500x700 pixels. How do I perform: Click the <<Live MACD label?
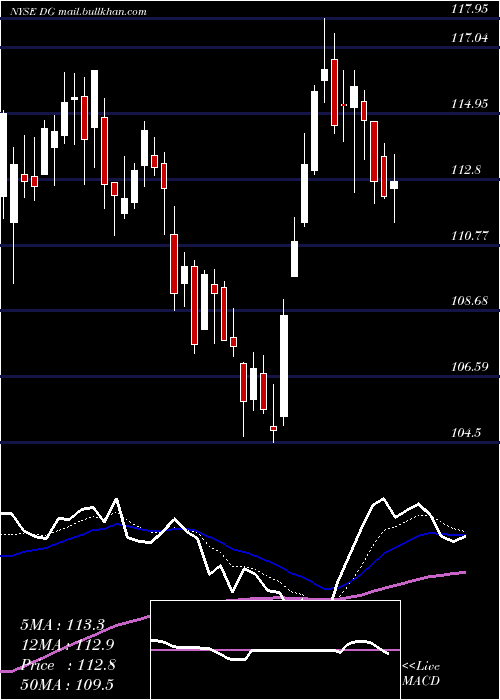[x=421, y=673]
